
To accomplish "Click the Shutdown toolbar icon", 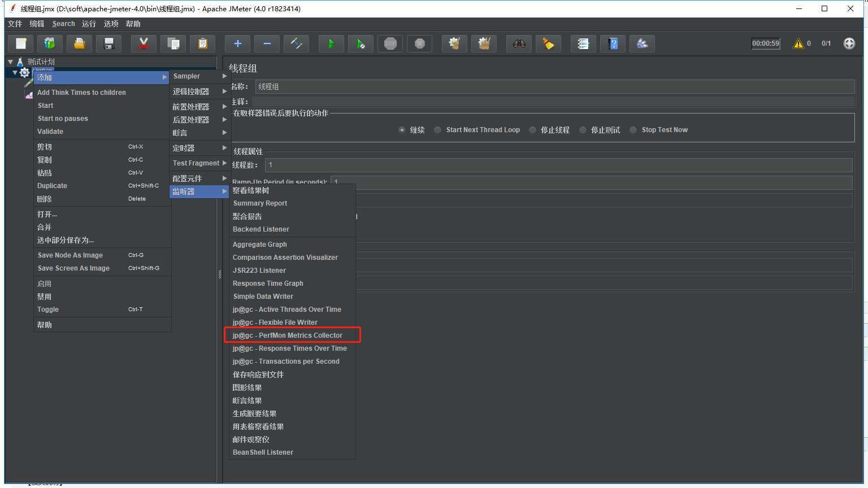I will click(420, 43).
